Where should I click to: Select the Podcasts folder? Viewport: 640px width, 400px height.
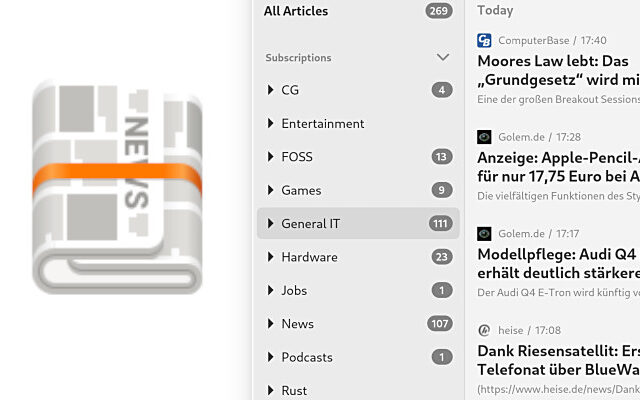(306, 357)
